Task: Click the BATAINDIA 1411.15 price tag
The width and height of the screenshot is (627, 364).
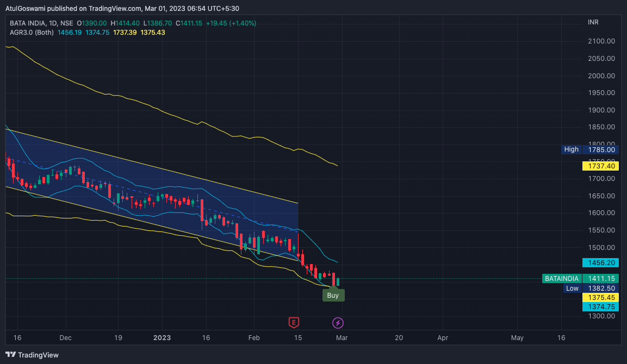Action: coord(580,279)
